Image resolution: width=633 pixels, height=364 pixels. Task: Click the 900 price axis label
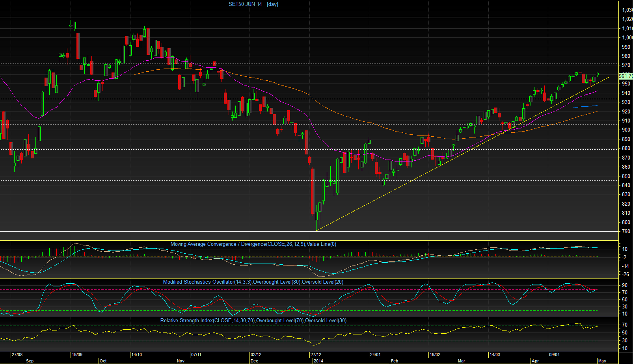coord(626,130)
